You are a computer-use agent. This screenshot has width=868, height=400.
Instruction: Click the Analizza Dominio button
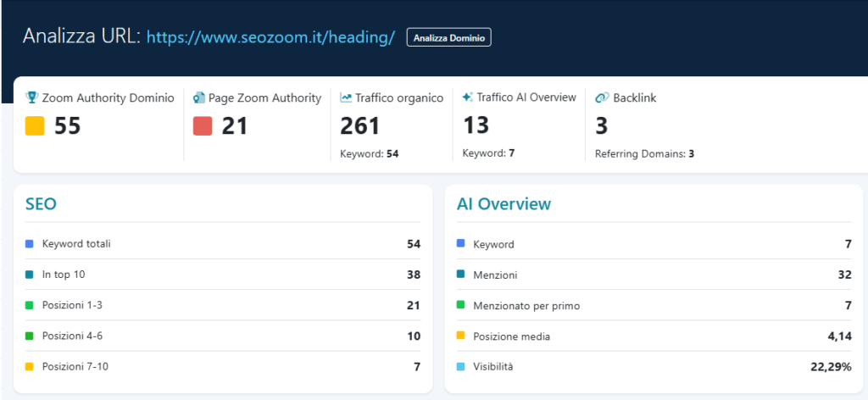(449, 37)
